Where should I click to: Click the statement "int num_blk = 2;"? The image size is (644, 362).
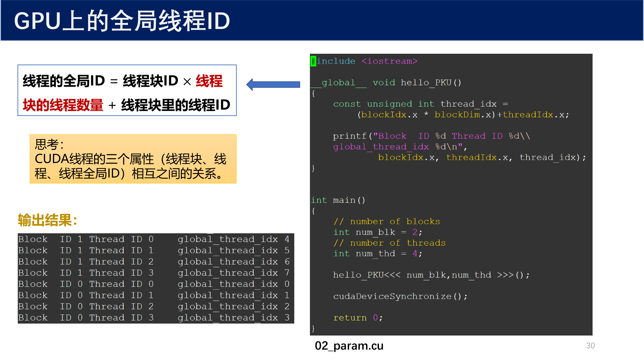(378, 232)
